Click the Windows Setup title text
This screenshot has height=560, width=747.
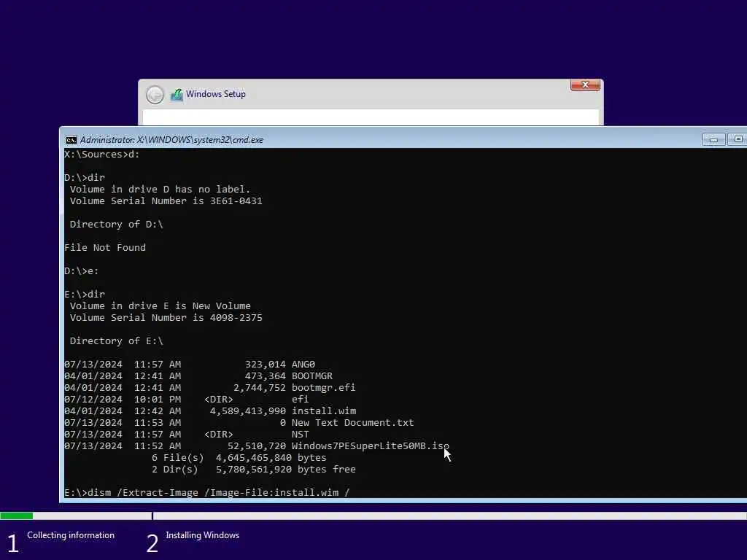tap(216, 94)
